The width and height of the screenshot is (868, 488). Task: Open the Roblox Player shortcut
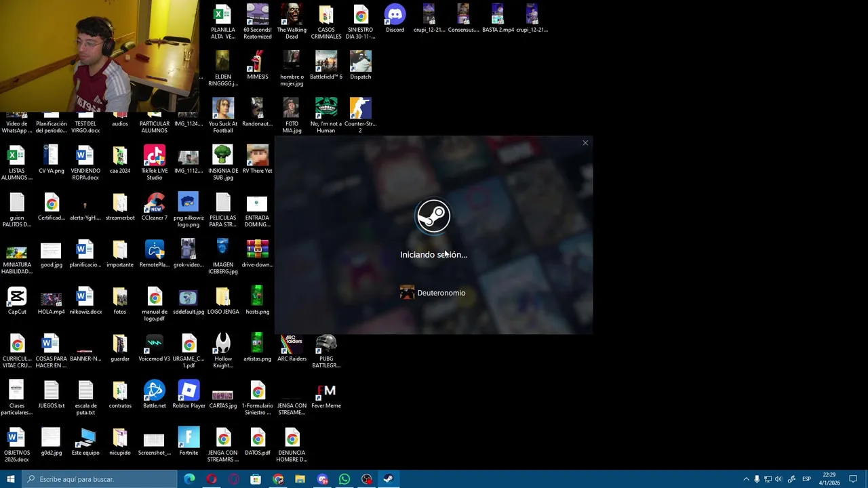point(189,394)
